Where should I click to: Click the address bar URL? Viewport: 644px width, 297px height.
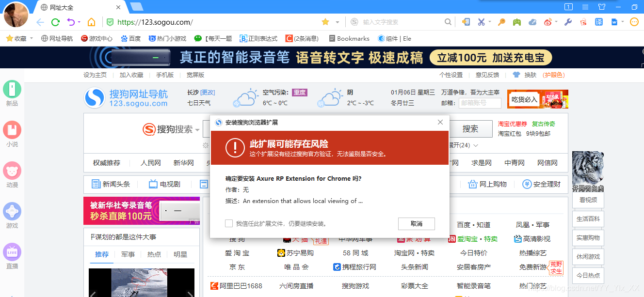click(155, 22)
